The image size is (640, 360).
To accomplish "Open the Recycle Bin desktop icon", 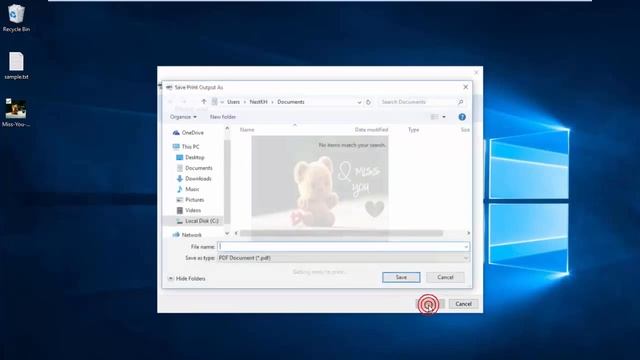I will click(16, 18).
